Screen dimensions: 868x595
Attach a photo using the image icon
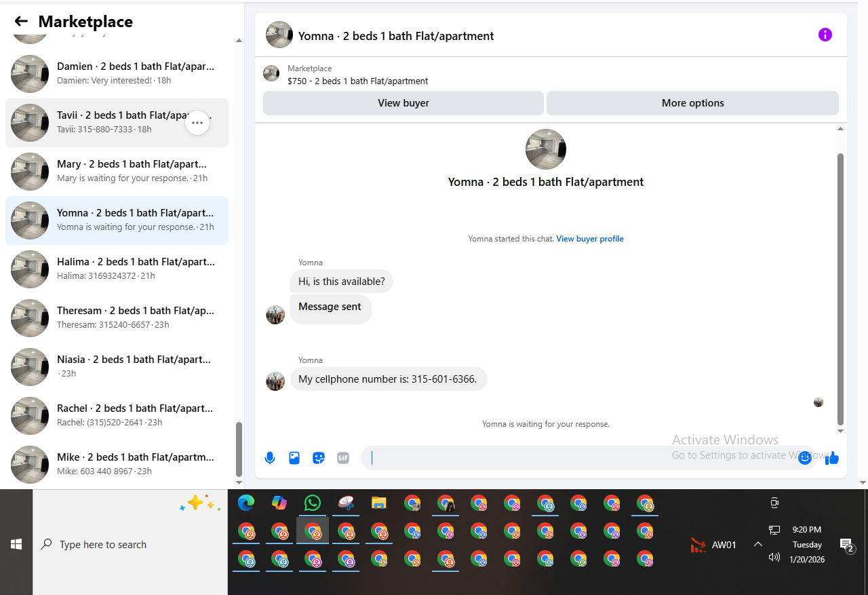[294, 458]
